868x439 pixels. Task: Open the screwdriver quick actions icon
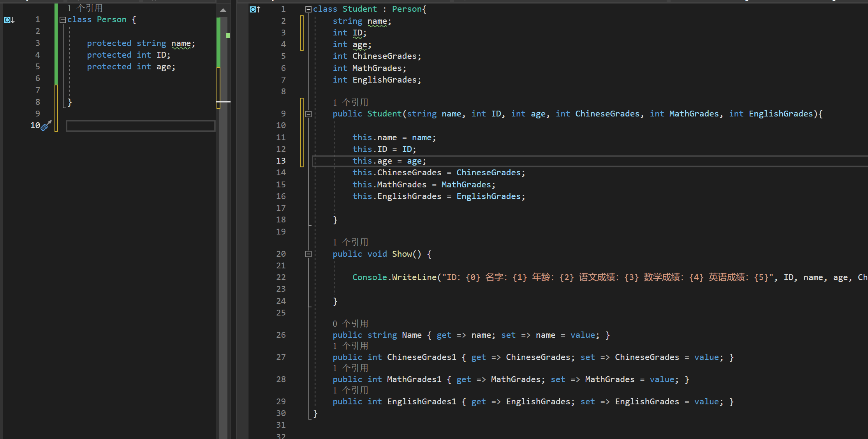coord(46,125)
